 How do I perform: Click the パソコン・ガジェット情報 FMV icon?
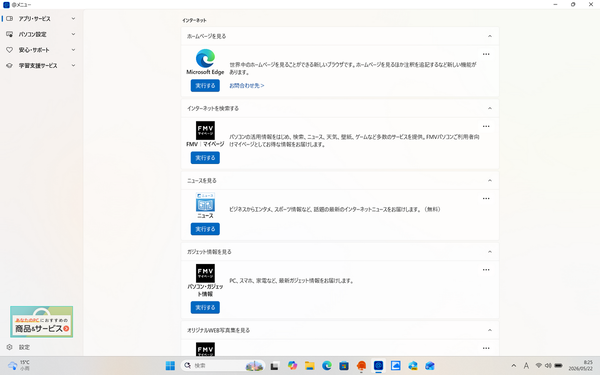click(205, 273)
